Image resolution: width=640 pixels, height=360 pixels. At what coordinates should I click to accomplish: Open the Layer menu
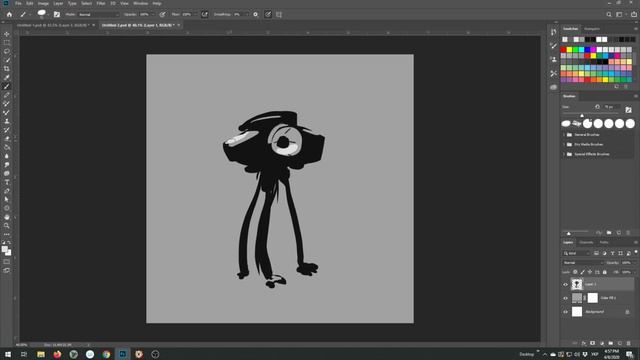[x=58, y=3]
